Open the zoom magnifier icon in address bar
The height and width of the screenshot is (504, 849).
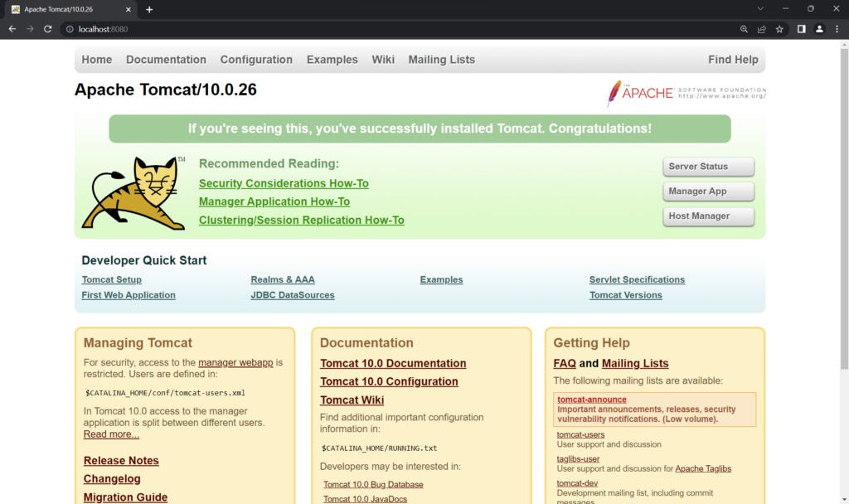coord(744,29)
